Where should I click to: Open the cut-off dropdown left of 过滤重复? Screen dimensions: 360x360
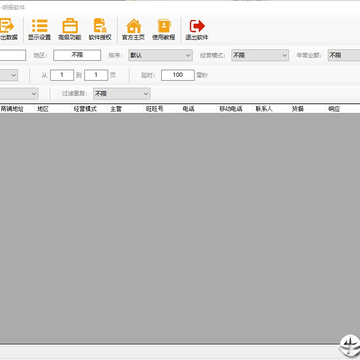click(x=19, y=94)
